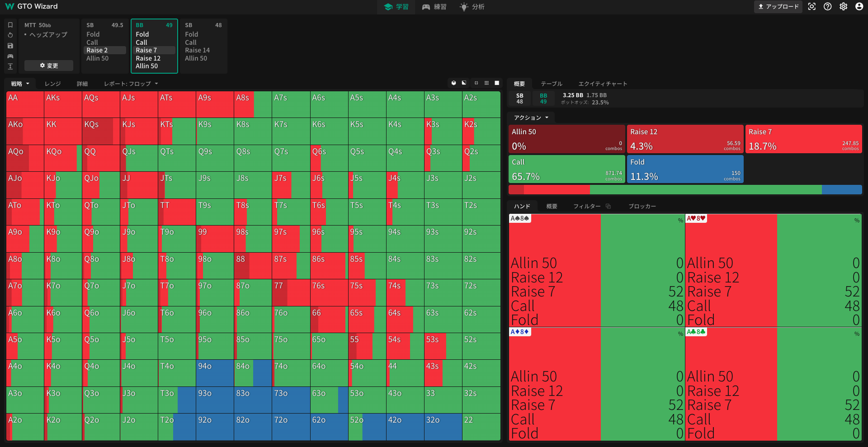Click the GTO Wizard logo
Image resolution: width=868 pixels, height=447 pixels.
pyautogui.click(x=31, y=6)
